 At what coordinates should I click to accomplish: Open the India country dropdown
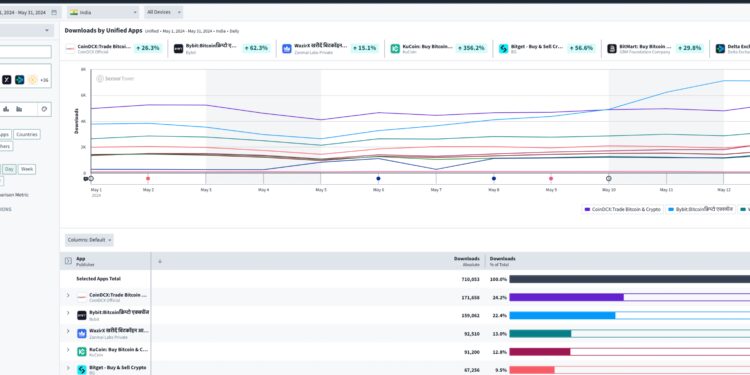[103, 12]
